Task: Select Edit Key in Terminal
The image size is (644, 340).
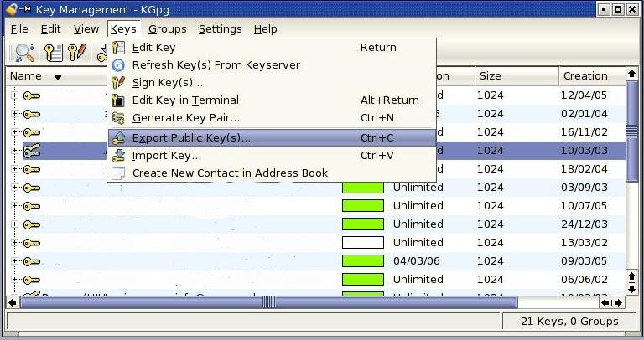Action: [x=272, y=100]
